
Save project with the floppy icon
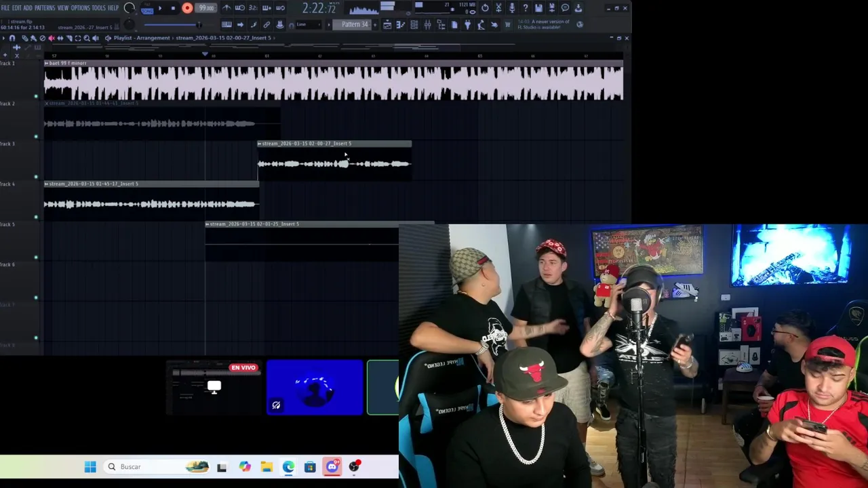point(538,8)
